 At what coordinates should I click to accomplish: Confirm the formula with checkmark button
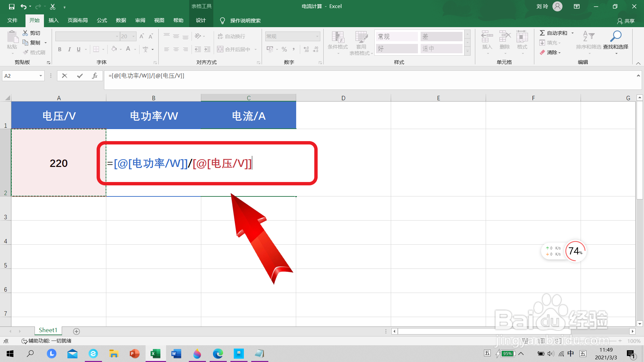(x=80, y=76)
